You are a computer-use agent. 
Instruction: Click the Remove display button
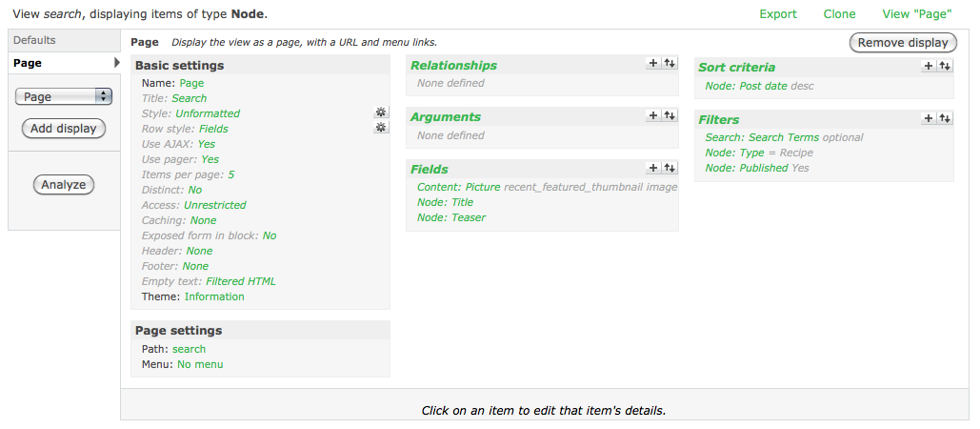(x=903, y=43)
